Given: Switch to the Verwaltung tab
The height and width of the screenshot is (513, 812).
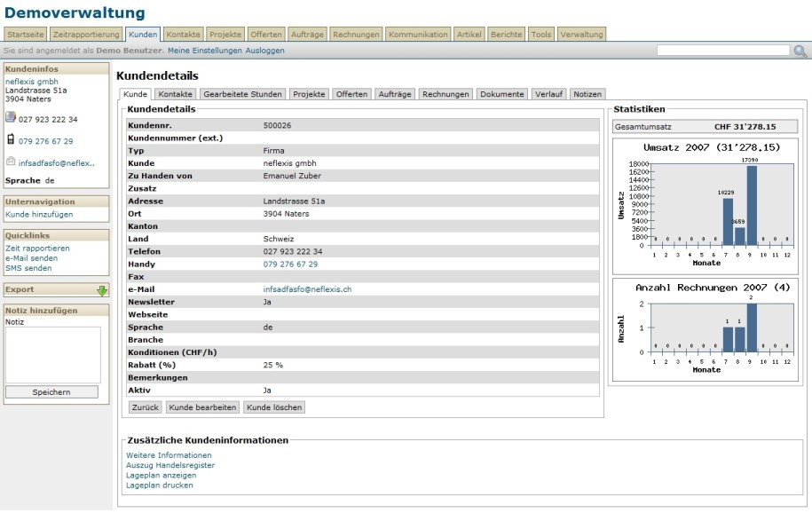Looking at the screenshot, I should [x=581, y=35].
